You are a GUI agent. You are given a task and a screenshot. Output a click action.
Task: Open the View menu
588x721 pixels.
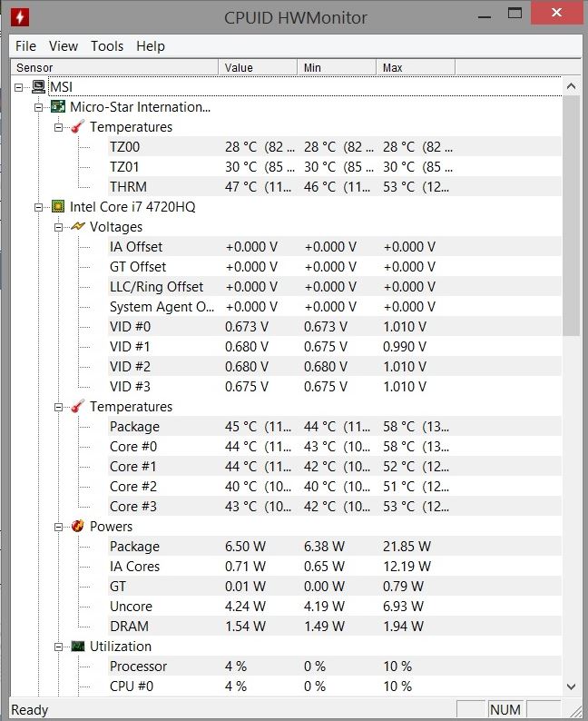pyautogui.click(x=64, y=46)
